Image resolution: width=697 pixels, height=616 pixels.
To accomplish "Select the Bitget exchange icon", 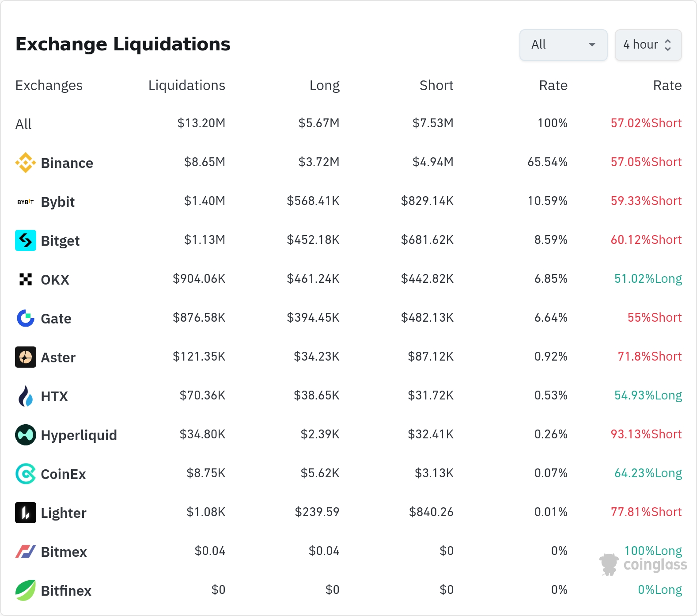I will tap(26, 240).
